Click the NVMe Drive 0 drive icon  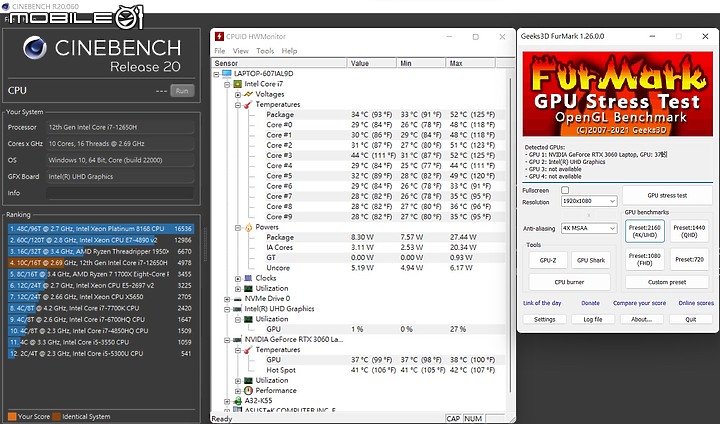tap(237, 299)
